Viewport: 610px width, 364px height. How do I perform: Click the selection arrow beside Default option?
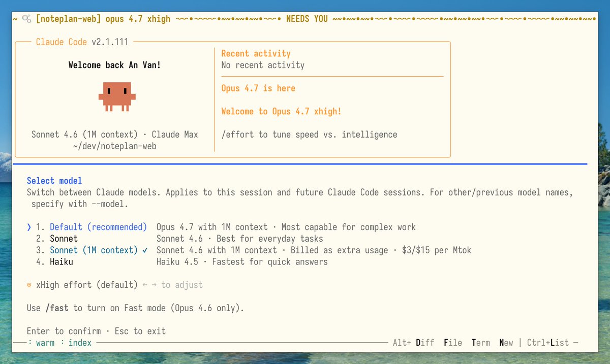point(29,227)
